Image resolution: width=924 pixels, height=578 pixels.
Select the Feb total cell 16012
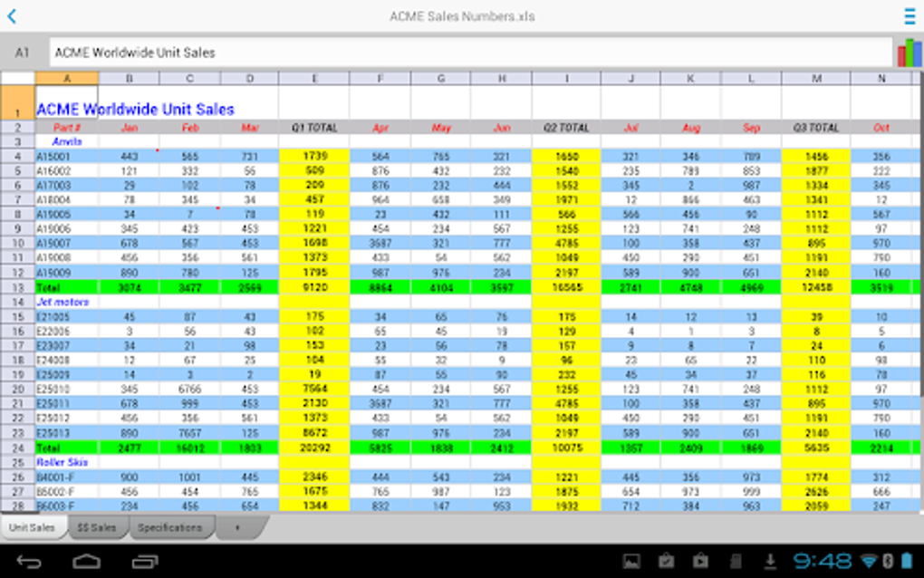[189, 448]
